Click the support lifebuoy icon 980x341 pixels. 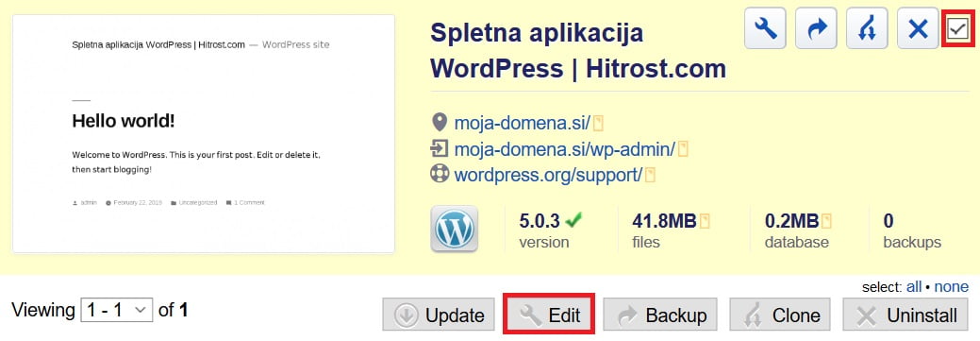click(x=440, y=173)
